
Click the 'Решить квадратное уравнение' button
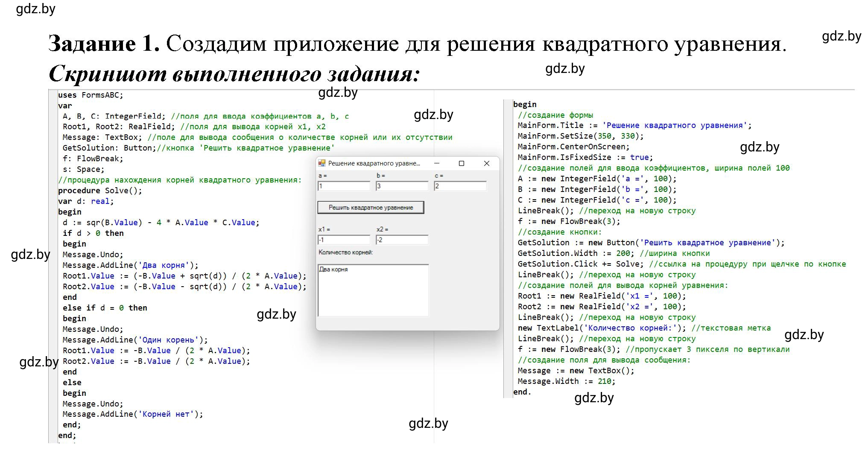click(371, 207)
